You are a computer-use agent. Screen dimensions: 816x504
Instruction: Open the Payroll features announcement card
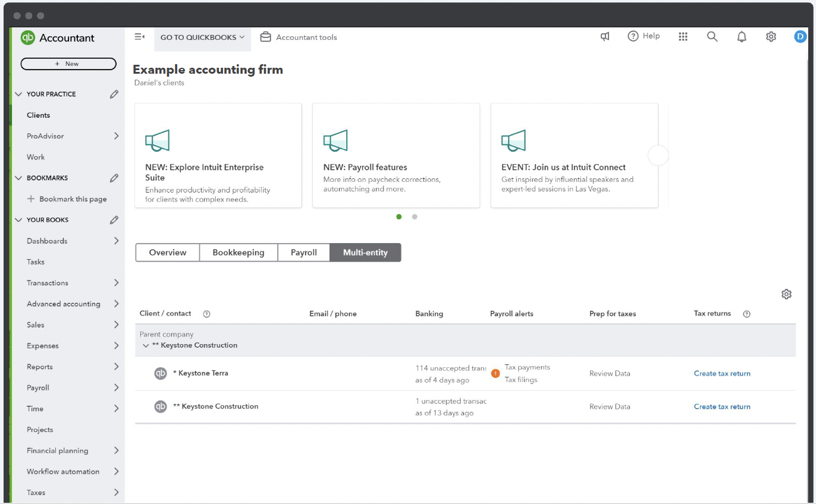point(396,156)
